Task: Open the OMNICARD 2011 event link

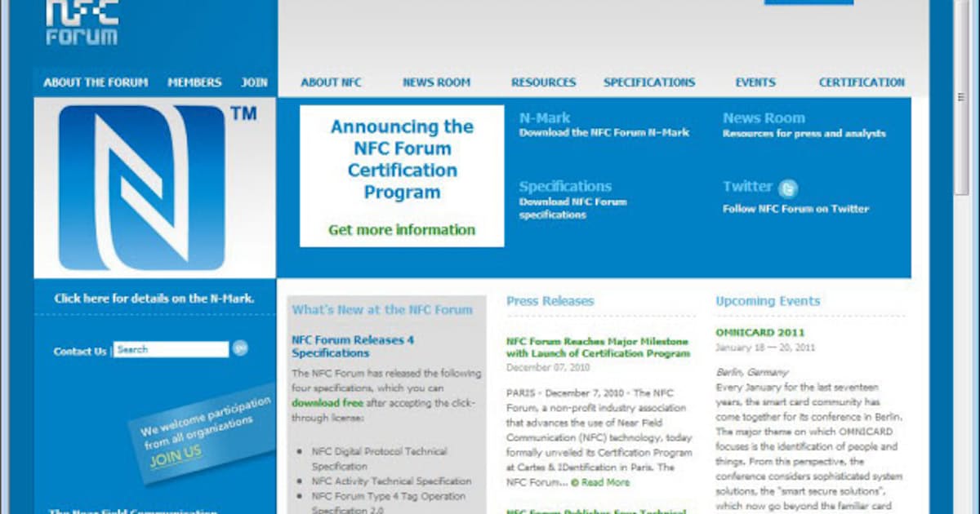Action: [760, 332]
